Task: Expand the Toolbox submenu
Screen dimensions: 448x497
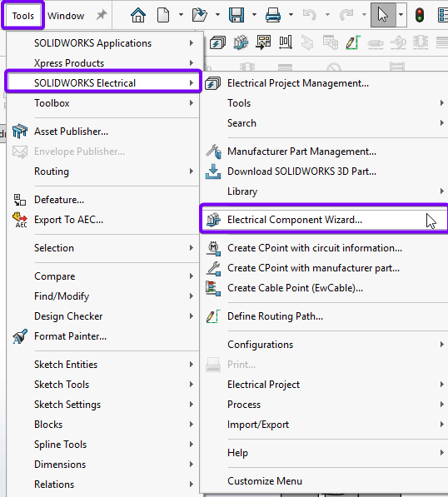Action: [x=102, y=103]
